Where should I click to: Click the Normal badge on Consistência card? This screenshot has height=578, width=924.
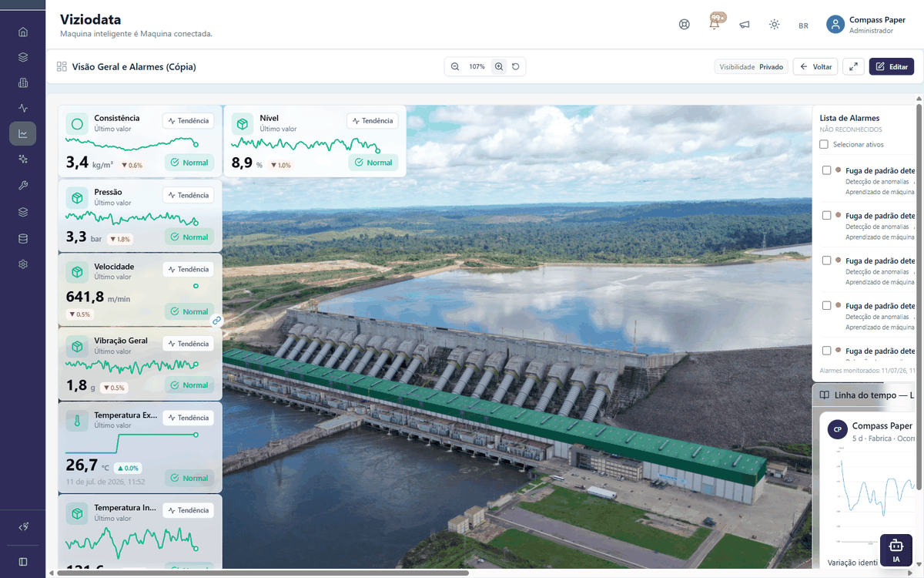(x=189, y=163)
